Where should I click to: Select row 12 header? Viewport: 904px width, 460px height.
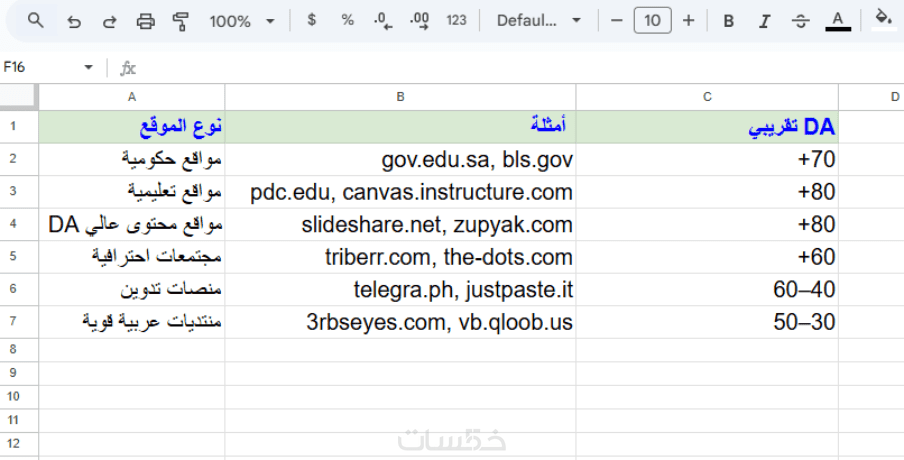(19, 443)
